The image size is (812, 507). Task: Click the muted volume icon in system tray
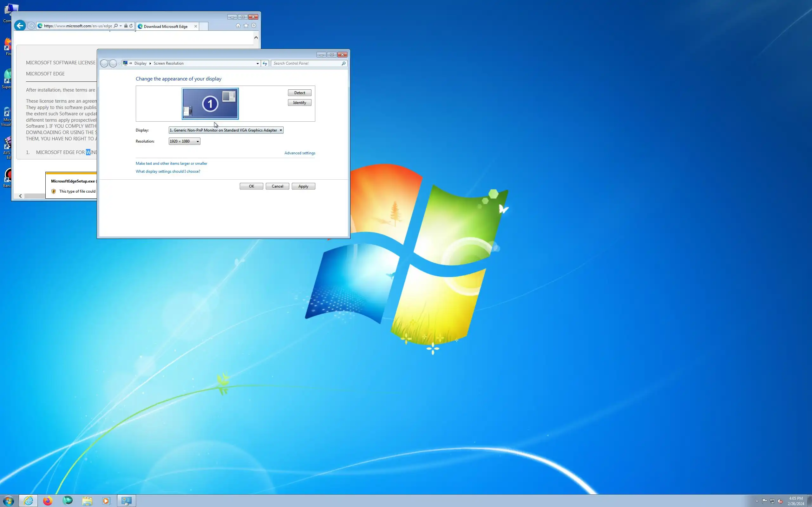tap(780, 501)
